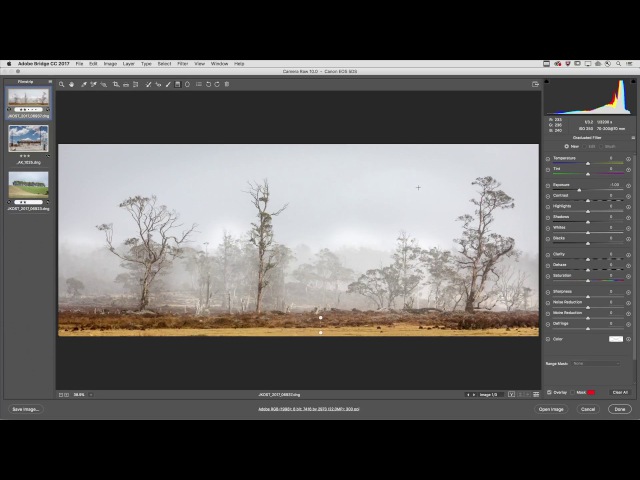
Task: Go to next image arrow
Action: (474, 395)
